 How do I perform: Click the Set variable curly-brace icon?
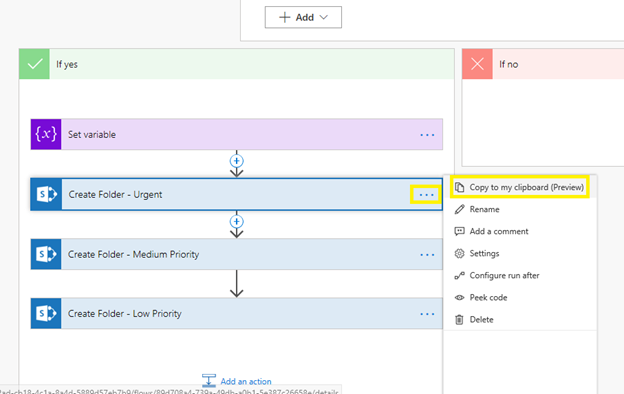pos(46,134)
